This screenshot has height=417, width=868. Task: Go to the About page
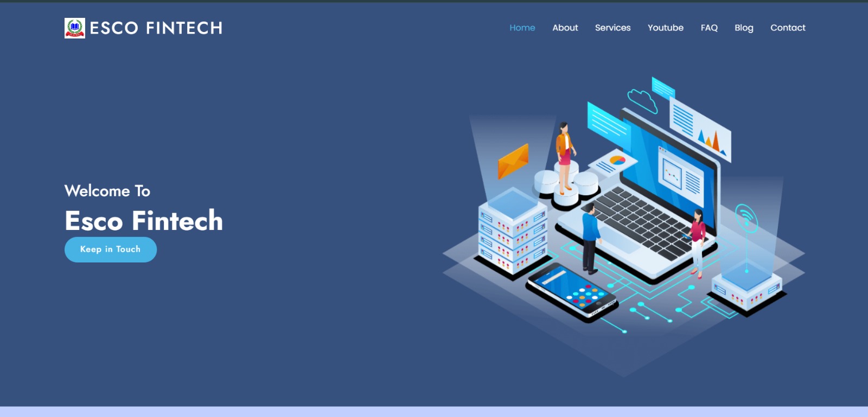click(565, 28)
